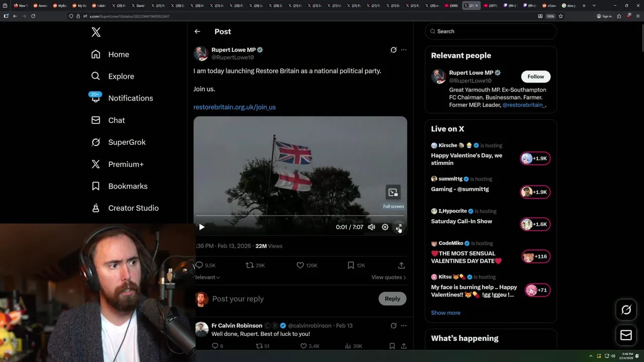
Task: Join Kitsu's live with +71 listeners
Action: 537,290
